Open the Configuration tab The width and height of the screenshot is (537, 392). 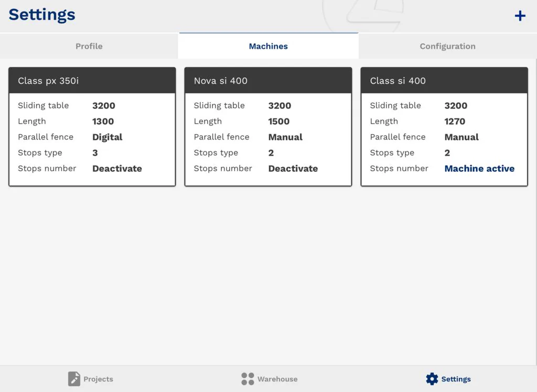[447, 46]
